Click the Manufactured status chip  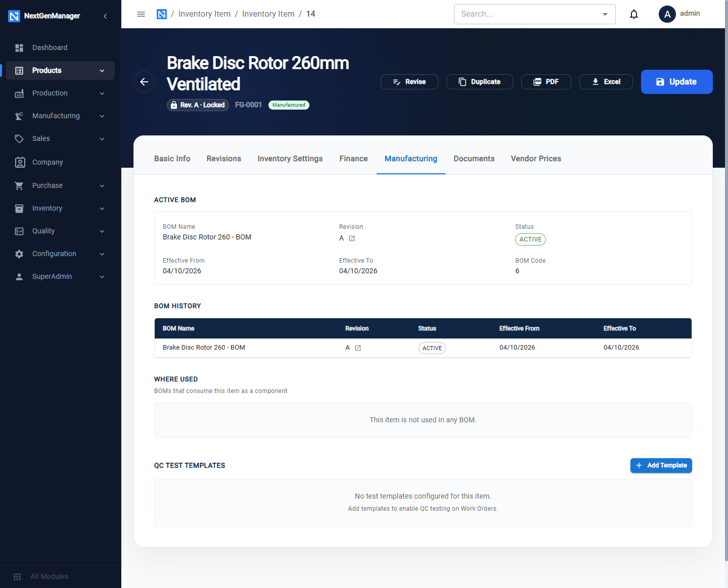pyautogui.click(x=289, y=105)
